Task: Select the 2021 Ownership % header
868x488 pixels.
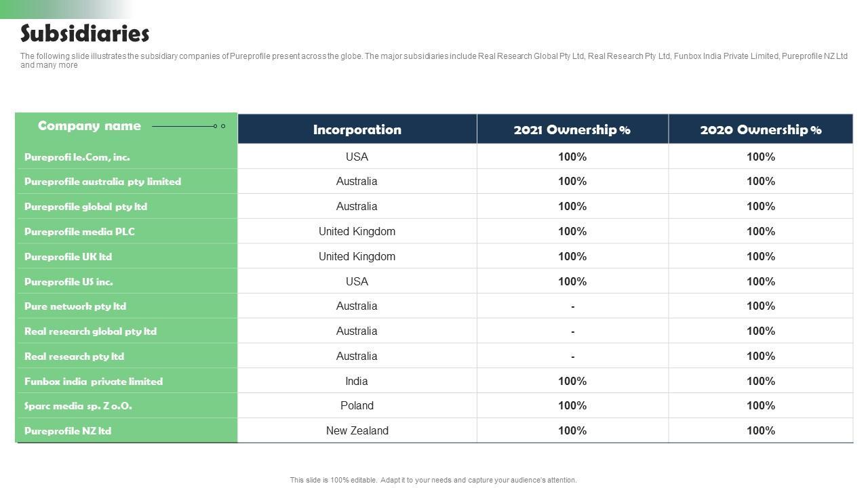Action: point(572,129)
